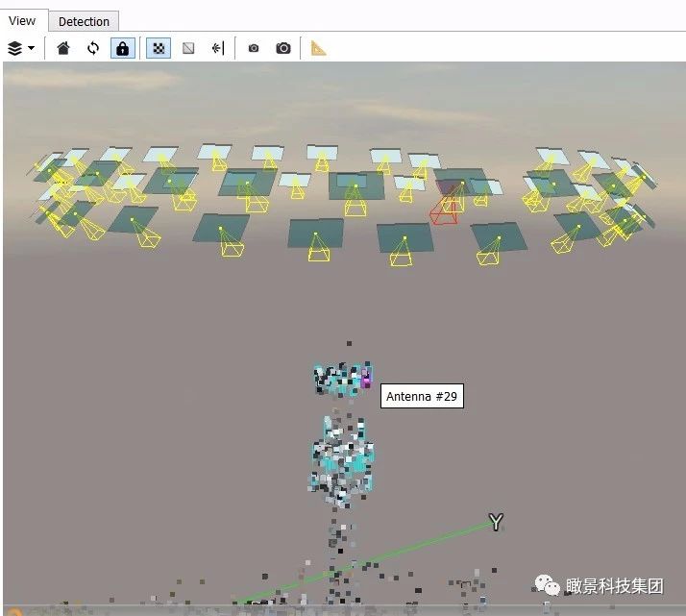Click the arrows-to-line clipping icon
This screenshot has width=686, height=616.
[x=218, y=48]
